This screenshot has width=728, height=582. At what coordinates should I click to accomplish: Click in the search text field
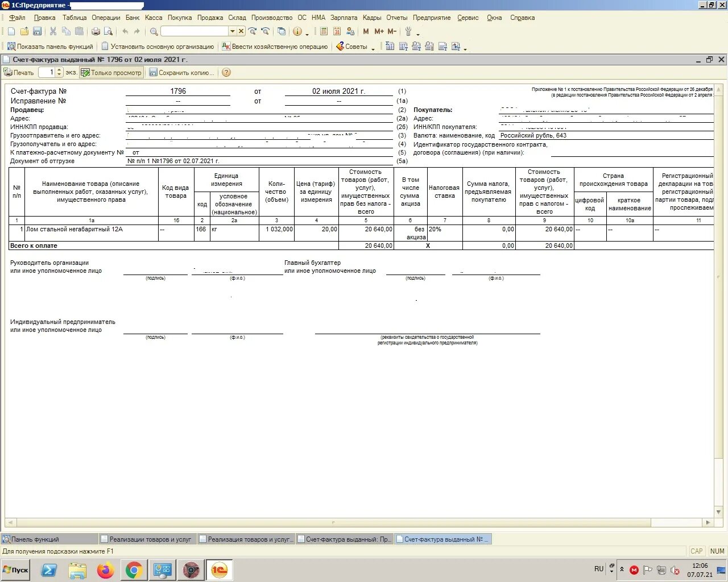coord(195,32)
